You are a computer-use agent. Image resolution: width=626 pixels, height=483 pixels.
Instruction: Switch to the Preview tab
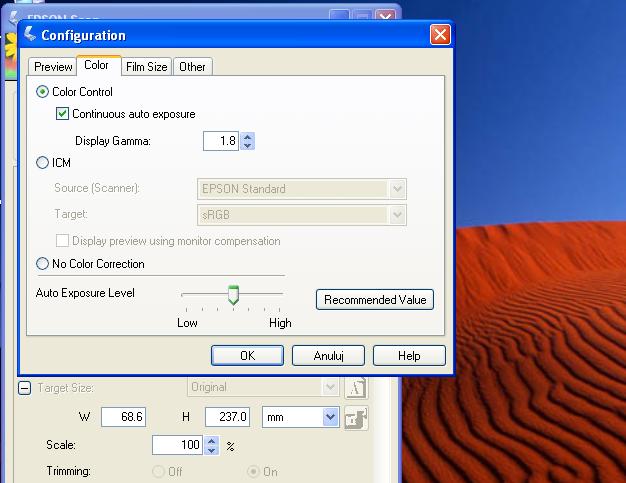53,67
